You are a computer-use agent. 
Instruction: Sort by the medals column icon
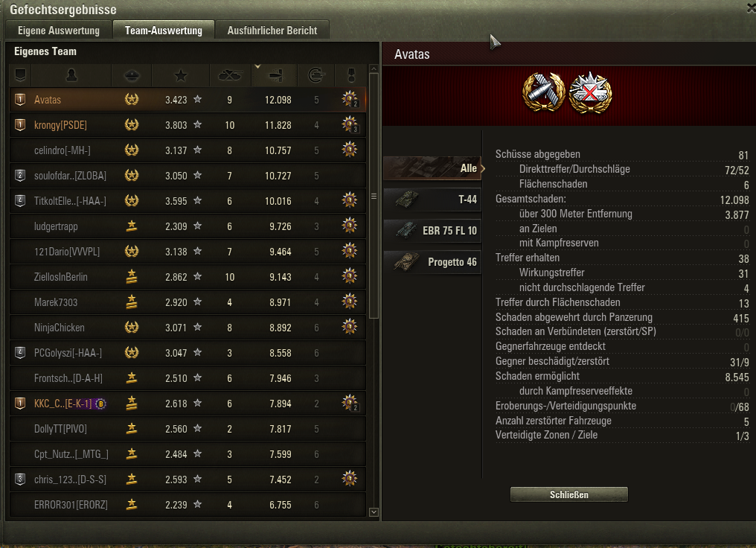(x=351, y=75)
